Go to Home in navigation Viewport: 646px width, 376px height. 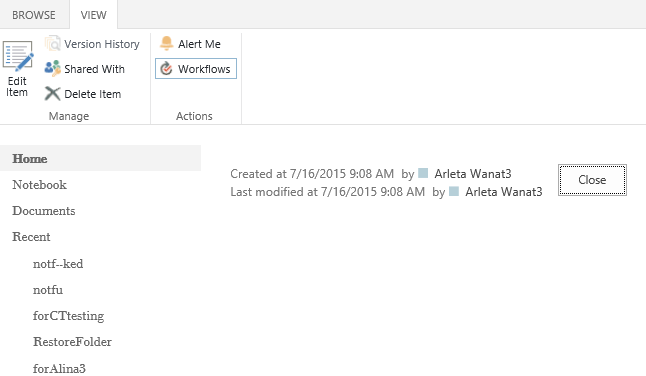(x=30, y=159)
